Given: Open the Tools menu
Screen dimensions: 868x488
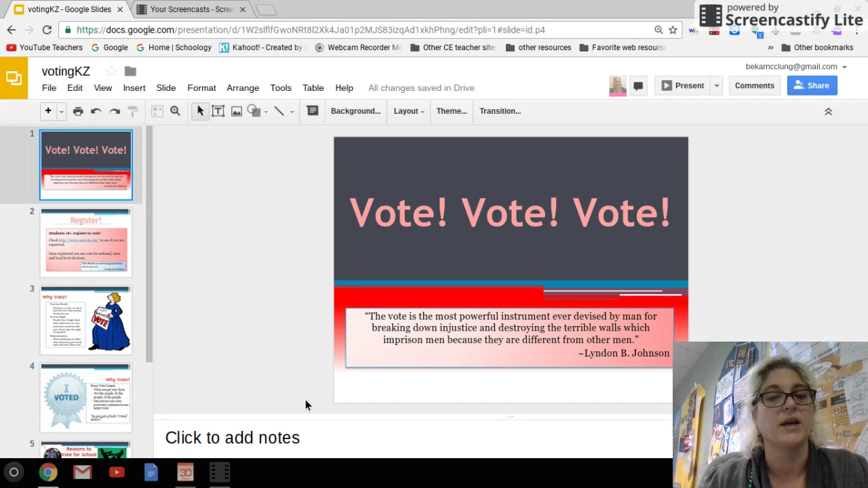Looking at the screenshot, I should pos(281,88).
